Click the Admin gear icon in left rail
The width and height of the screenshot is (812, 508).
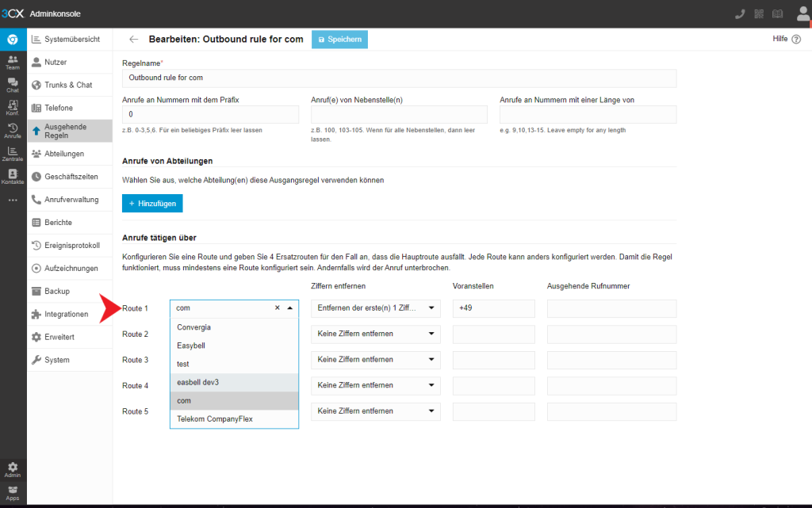point(13,469)
